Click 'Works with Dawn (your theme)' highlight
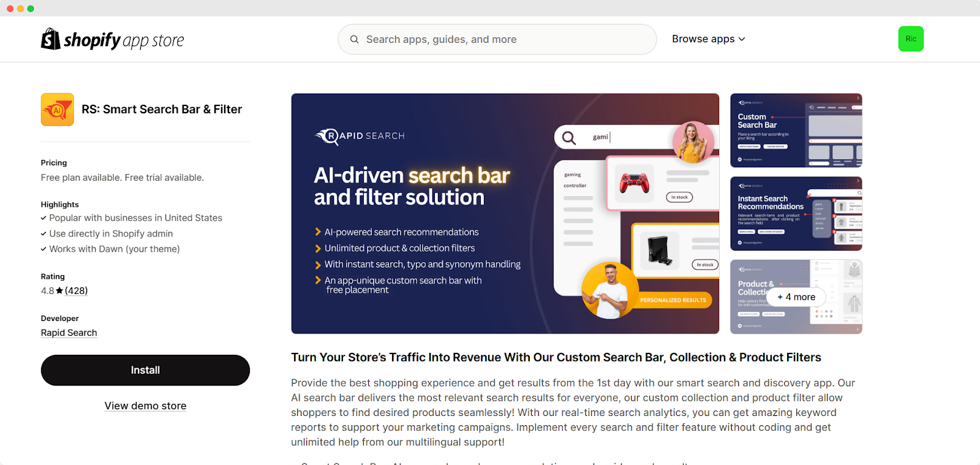 coord(115,249)
